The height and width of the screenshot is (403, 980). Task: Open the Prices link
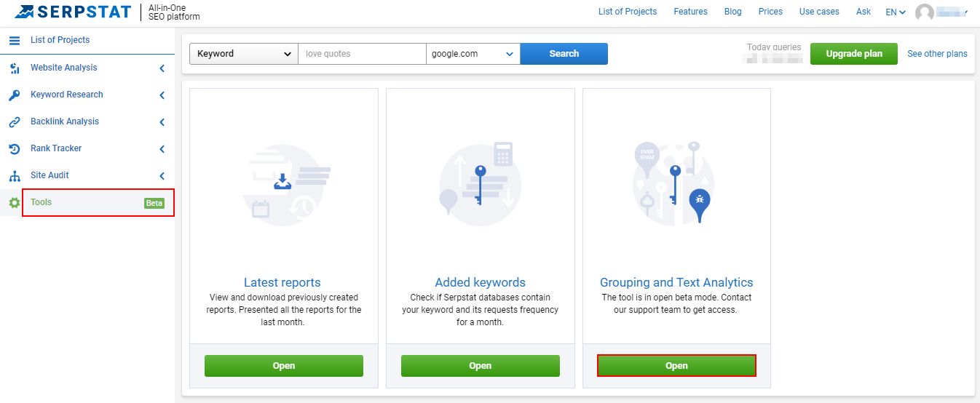pyautogui.click(x=770, y=12)
